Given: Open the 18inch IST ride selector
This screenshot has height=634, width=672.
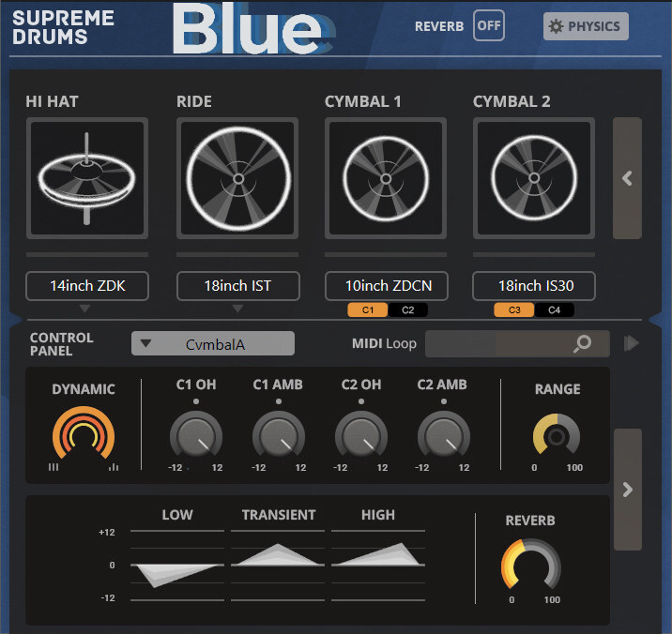Looking at the screenshot, I should [x=237, y=286].
